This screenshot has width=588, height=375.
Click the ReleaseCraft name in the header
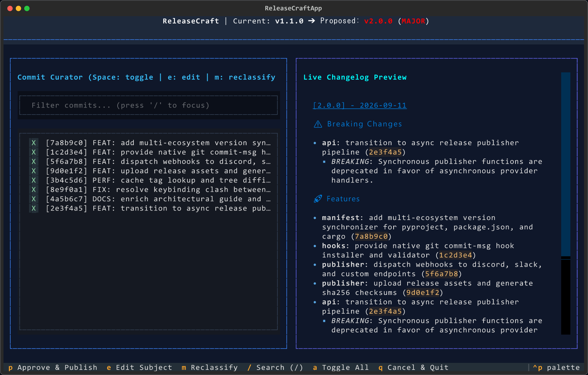[x=191, y=21]
